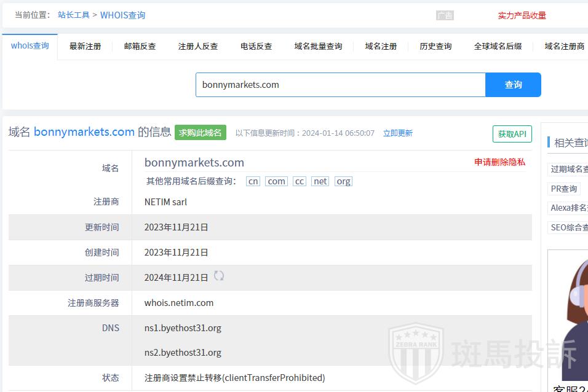Viewport: 588px width, 392px height.
Task: Click the red 申请删除隐私 link
Action: pyautogui.click(x=499, y=162)
